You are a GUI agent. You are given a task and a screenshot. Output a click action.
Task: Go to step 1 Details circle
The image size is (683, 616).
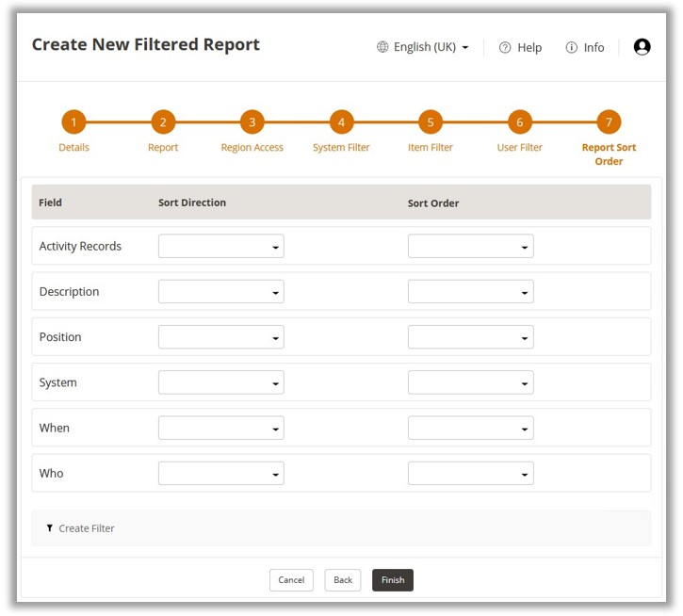pos(73,122)
